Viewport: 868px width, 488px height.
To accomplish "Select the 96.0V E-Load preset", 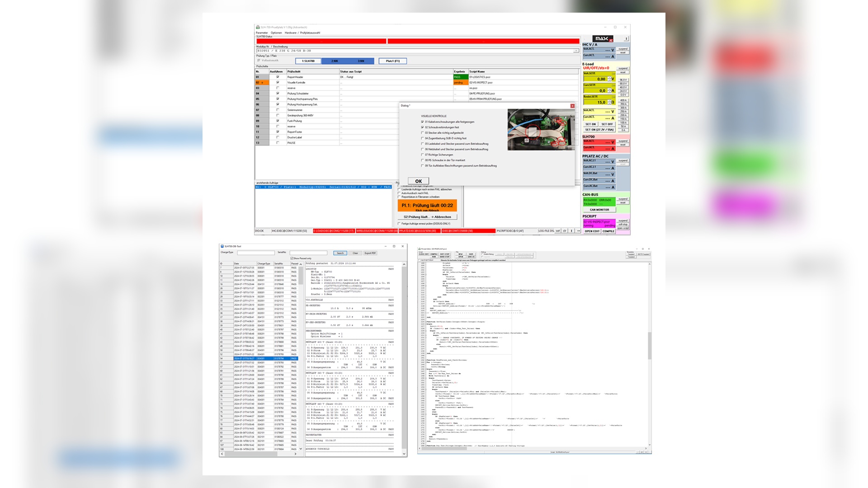I will tap(624, 80).
